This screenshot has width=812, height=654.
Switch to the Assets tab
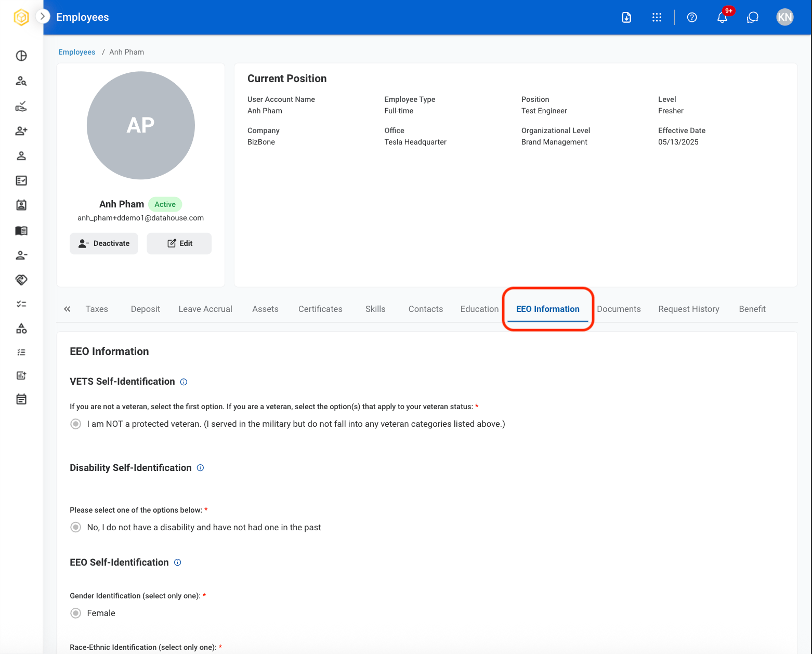[x=266, y=309]
